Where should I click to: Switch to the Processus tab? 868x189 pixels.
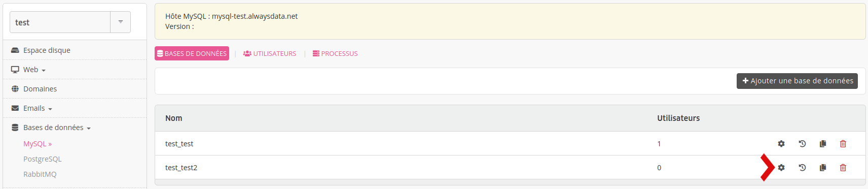[x=335, y=53]
